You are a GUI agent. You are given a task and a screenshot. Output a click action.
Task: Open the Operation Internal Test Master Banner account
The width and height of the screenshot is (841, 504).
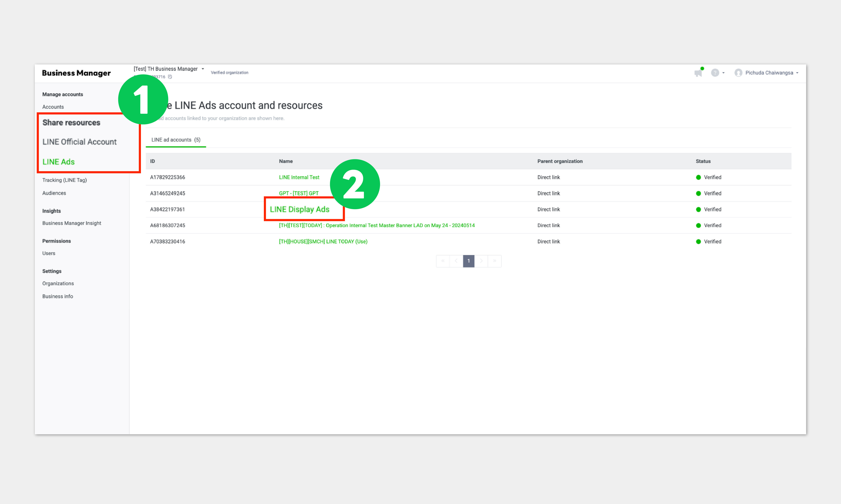(377, 225)
